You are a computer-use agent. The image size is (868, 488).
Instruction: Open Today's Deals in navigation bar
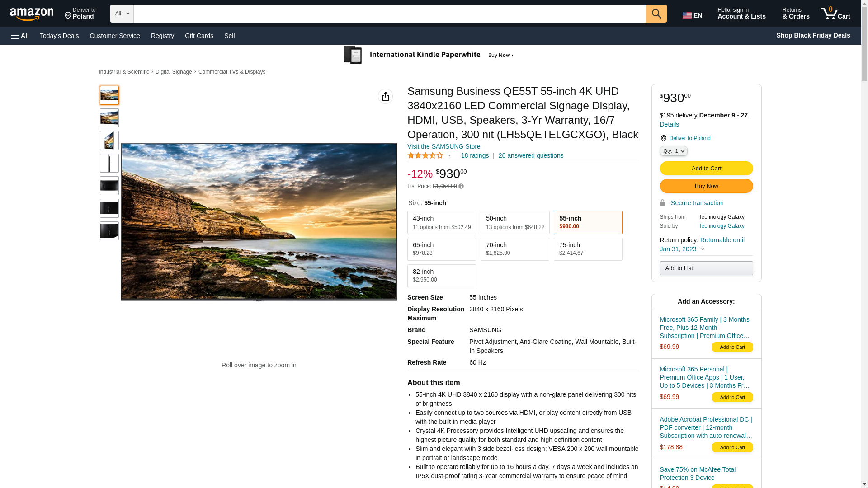coord(59,36)
